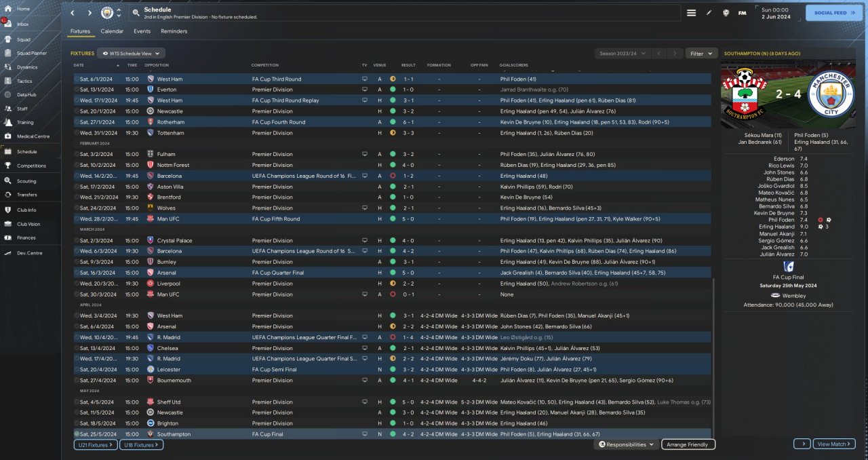Select the West Ham 6/1/2024 fixture row marker
Screen dimensions: 868x460
click(x=77, y=79)
